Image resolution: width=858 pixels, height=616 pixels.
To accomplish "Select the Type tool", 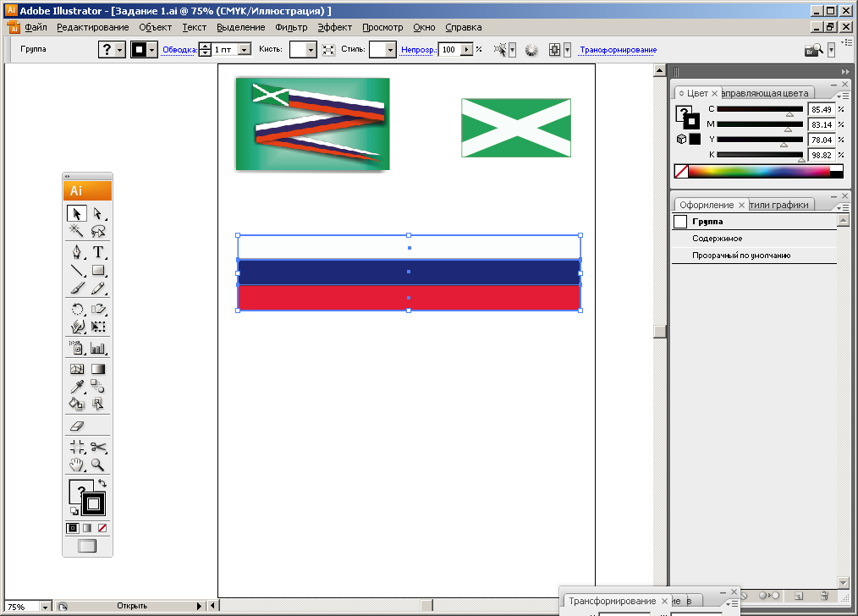I will (98, 251).
